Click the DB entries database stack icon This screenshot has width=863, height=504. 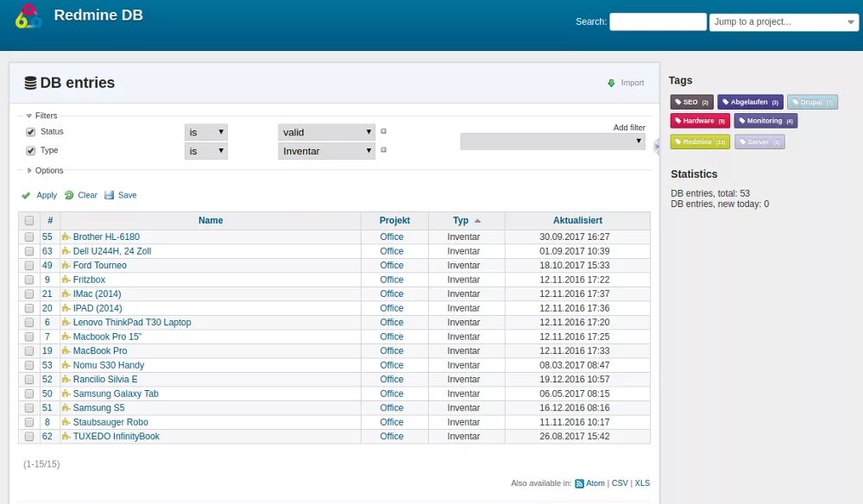click(x=31, y=83)
